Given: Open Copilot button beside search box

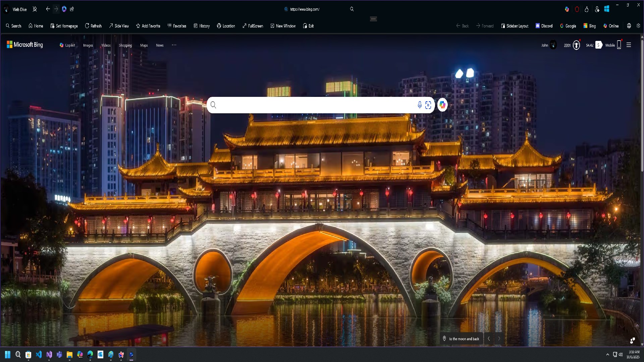Looking at the screenshot, I should tap(442, 105).
